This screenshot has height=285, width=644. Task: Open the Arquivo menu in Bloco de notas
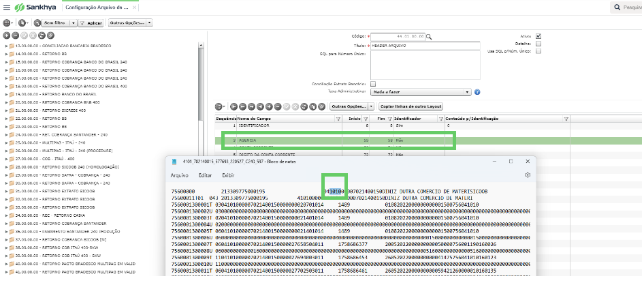click(x=180, y=175)
